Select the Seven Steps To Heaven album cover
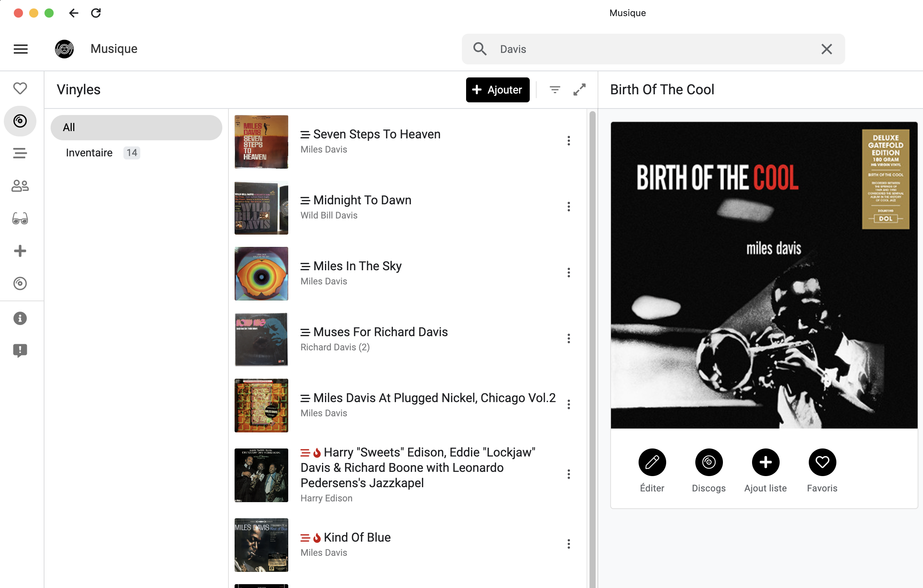Screen dimensions: 923x588 [x=261, y=141]
